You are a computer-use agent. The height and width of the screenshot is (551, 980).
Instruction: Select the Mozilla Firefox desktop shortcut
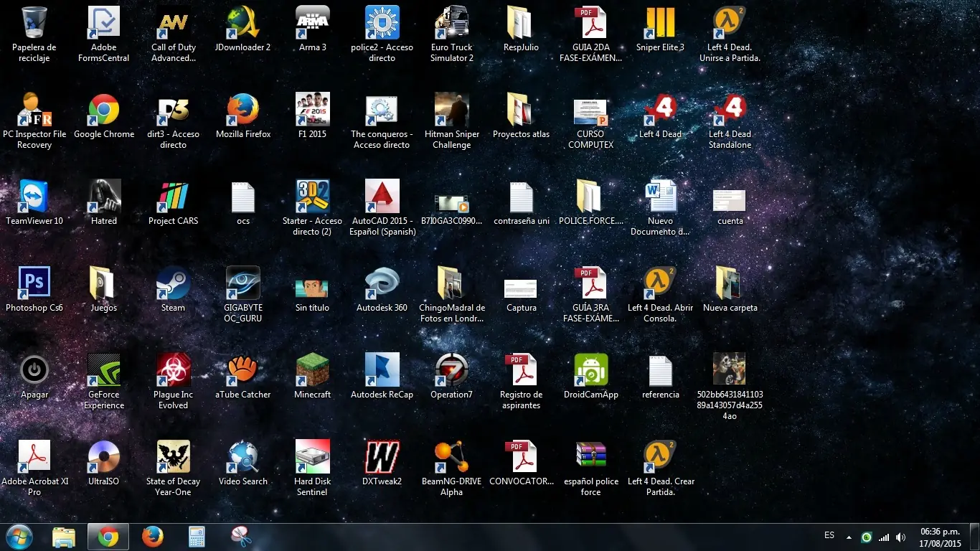click(x=243, y=110)
